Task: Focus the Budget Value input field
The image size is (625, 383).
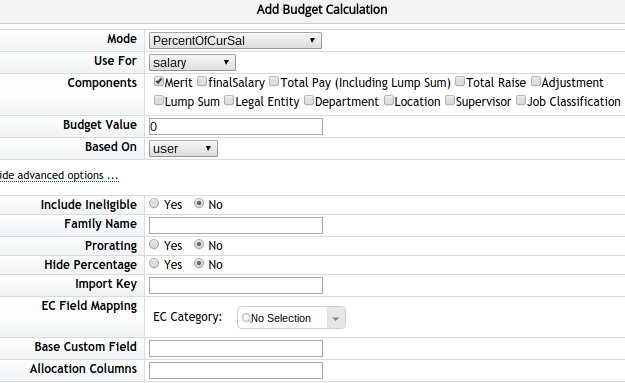Action: tap(236, 126)
